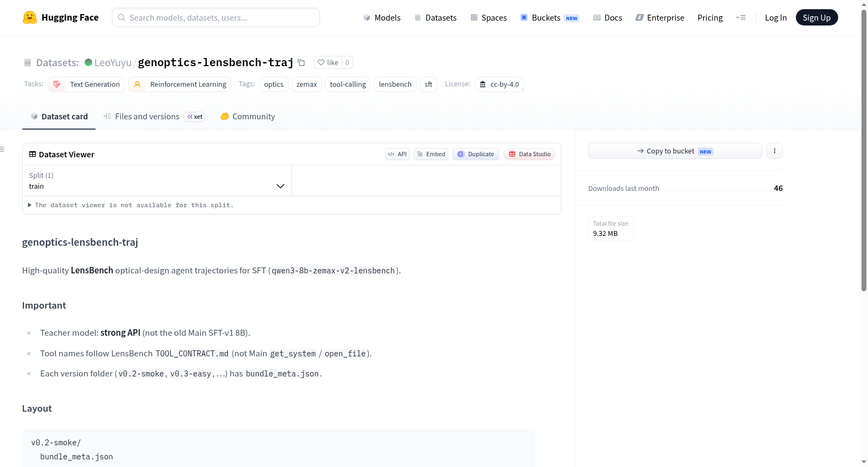Select the Dataset card tab
This screenshot has width=868, height=467.
(x=59, y=116)
